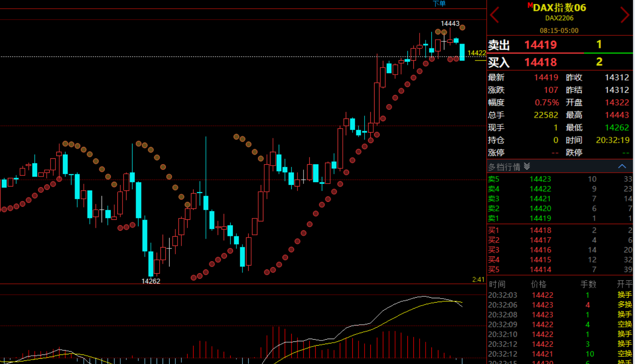This screenshot has width=635, height=364.
Task: Click the 14443 high label on chart
Action: (x=450, y=24)
